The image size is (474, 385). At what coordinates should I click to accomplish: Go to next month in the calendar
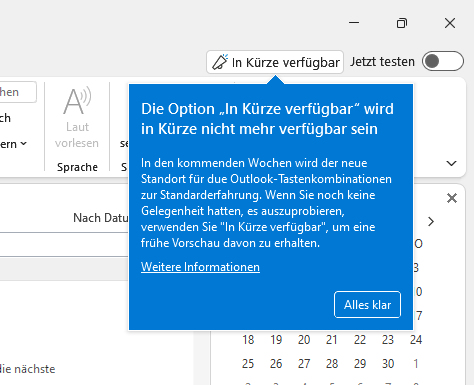click(x=431, y=222)
